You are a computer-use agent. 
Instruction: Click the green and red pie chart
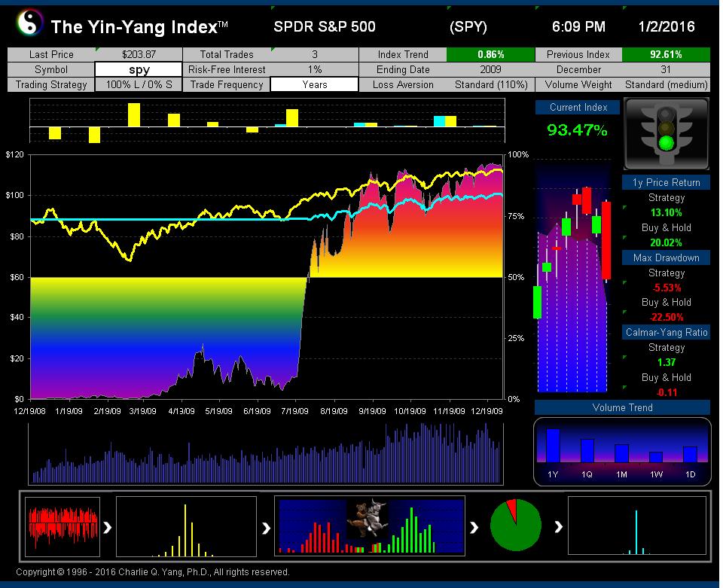pyautogui.click(x=515, y=525)
